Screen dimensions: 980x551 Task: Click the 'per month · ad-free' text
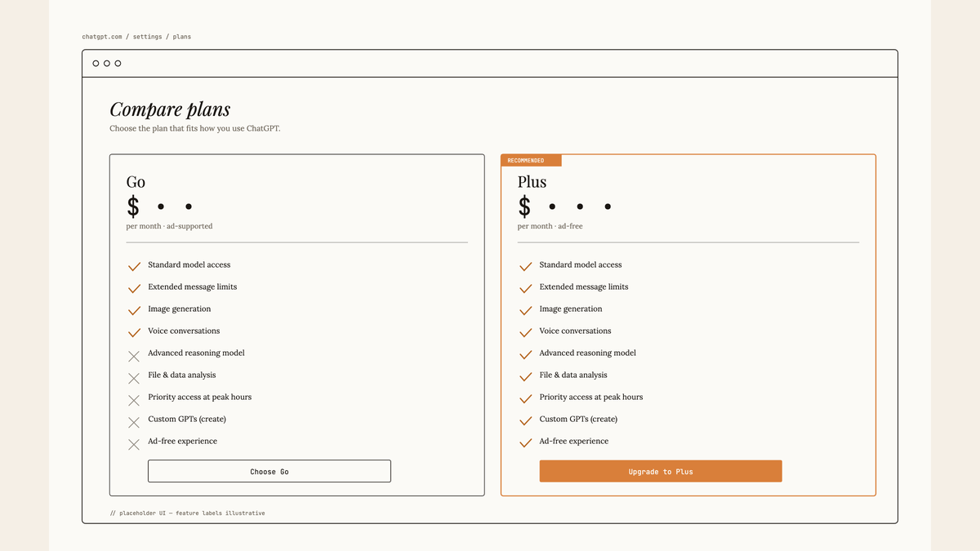coord(550,226)
